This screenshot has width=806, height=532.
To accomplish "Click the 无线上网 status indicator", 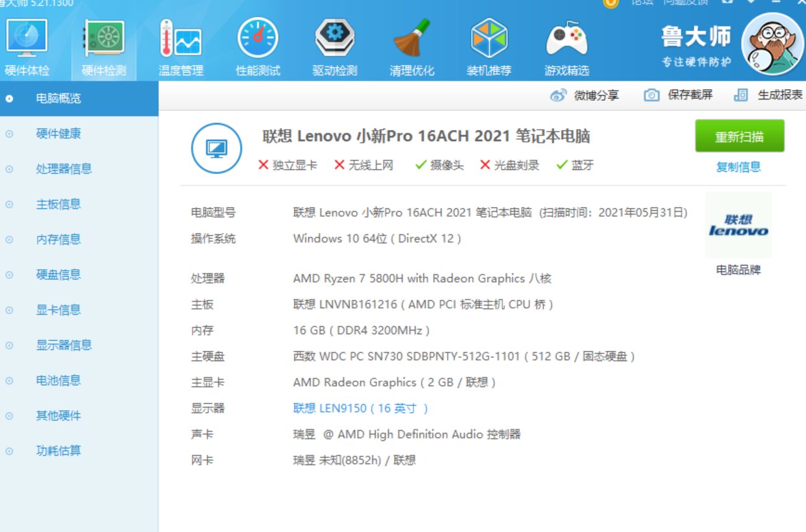I will click(364, 165).
